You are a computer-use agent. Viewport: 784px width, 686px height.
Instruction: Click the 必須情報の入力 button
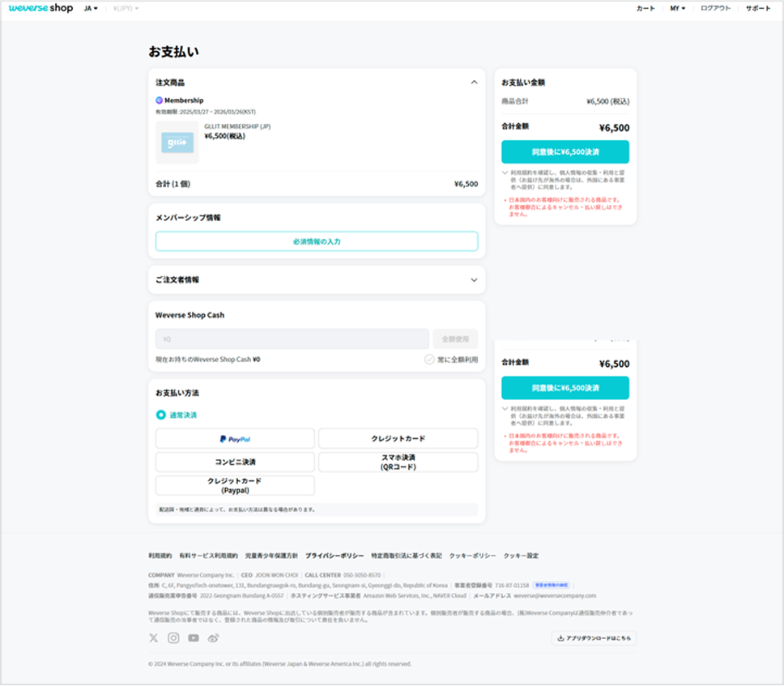pos(317,241)
